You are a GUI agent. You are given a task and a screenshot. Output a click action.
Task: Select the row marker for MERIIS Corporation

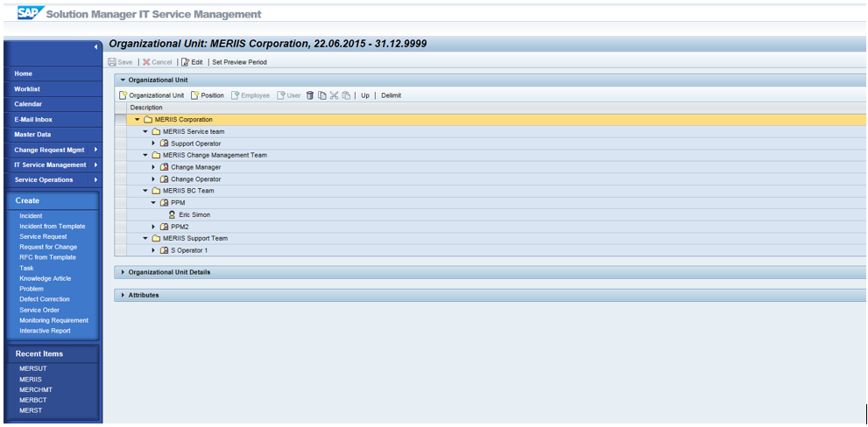tap(120, 120)
